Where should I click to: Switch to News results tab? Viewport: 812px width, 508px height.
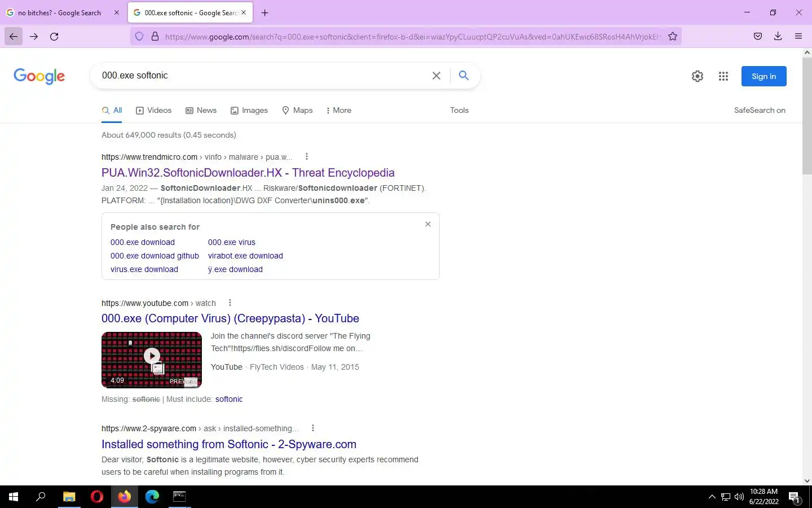(x=201, y=111)
